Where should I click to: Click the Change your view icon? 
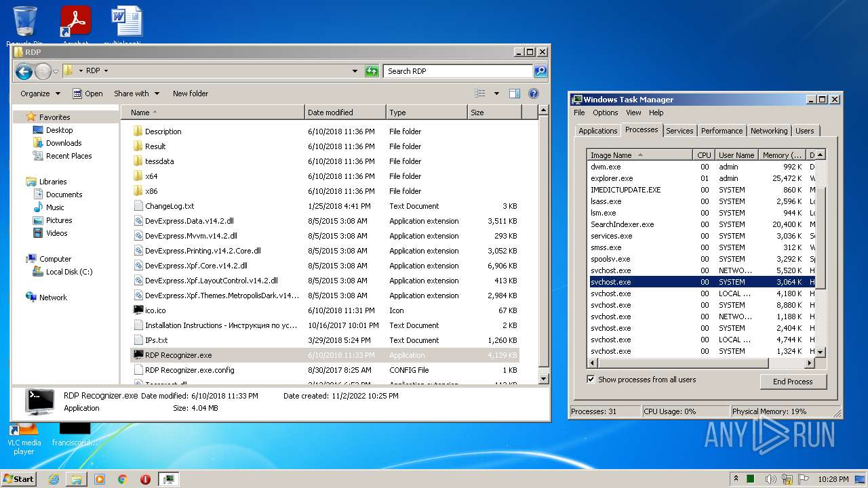pos(480,94)
